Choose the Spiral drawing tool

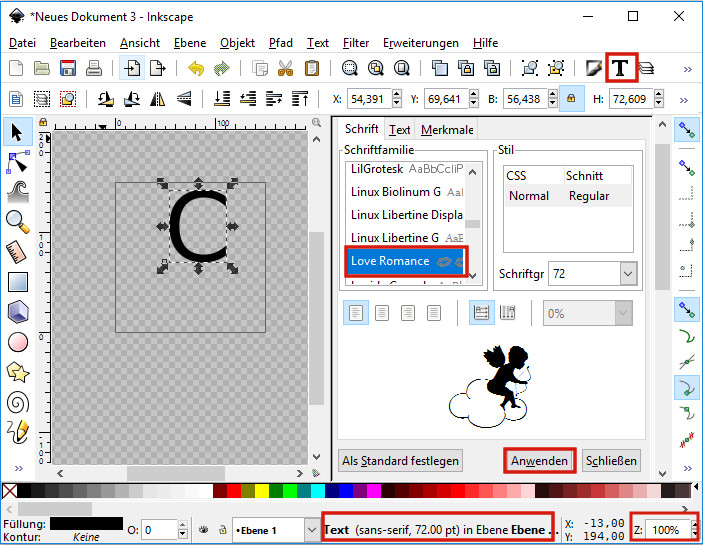click(17, 402)
